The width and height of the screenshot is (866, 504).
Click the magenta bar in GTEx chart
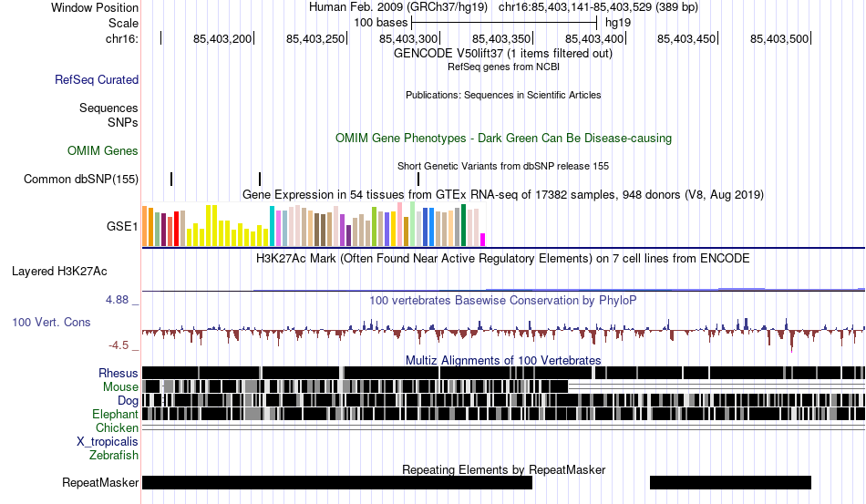point(483,240)
